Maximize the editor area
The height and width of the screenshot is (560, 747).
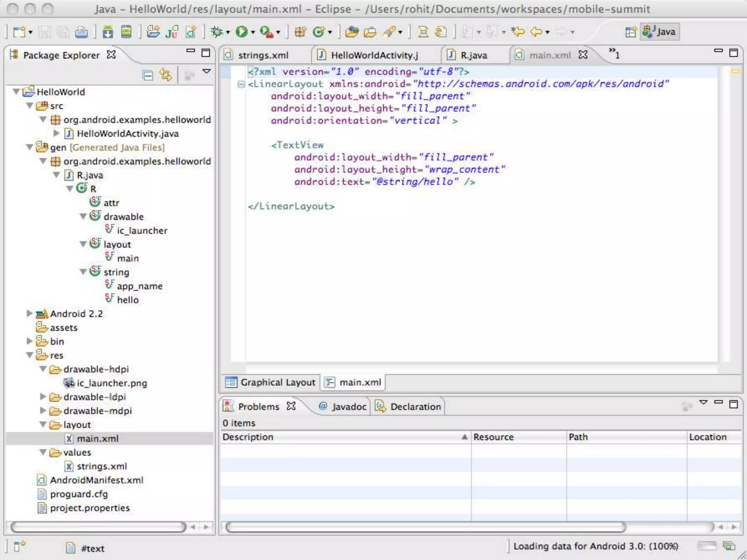coord(734,53)
